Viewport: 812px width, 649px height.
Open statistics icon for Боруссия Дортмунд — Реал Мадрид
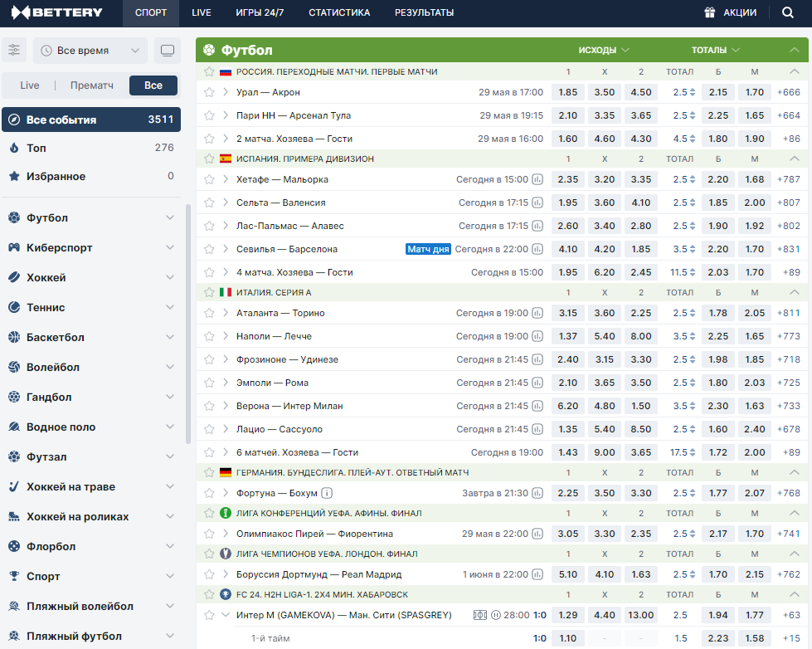pos(537,574)
